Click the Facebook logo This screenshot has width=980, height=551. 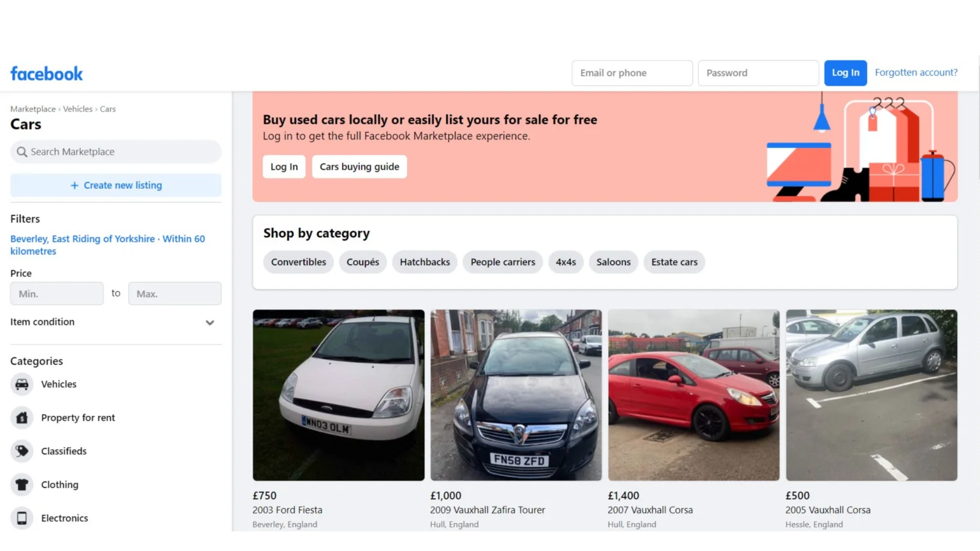tap(47, 74)
